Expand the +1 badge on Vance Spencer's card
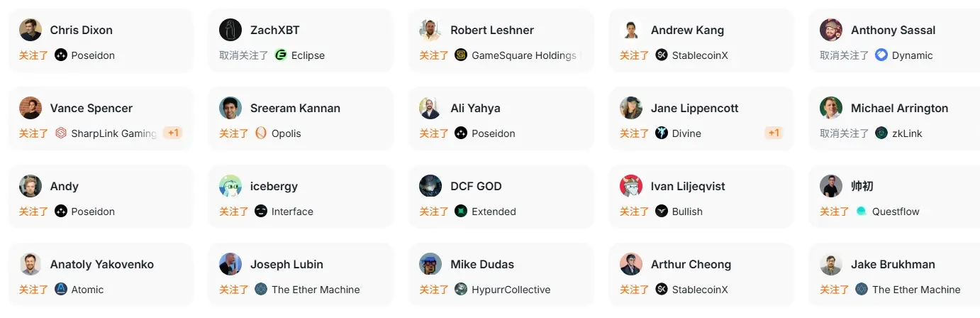This screenshot has height=318, width=980. (172, 133)
